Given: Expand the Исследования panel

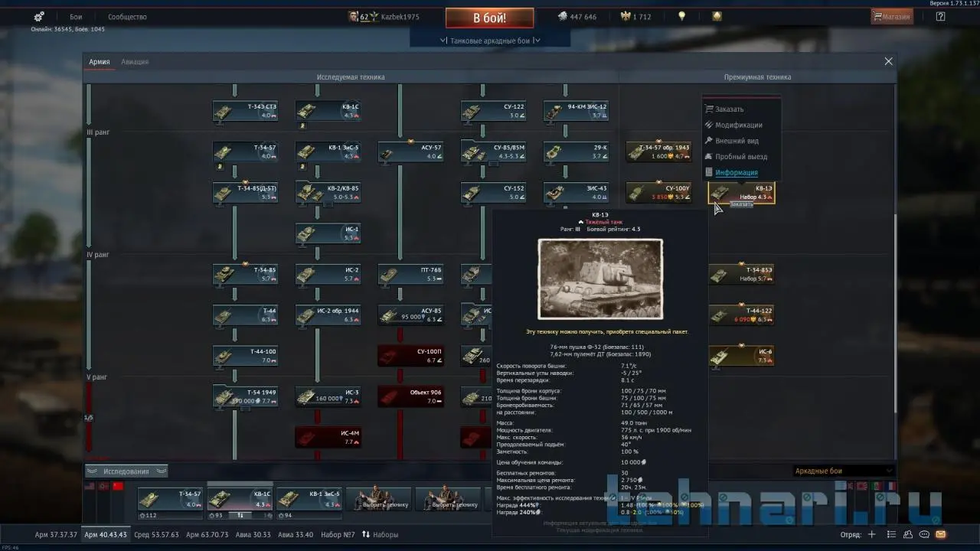Looking at the screenshot, I should (x=126, y=471).
